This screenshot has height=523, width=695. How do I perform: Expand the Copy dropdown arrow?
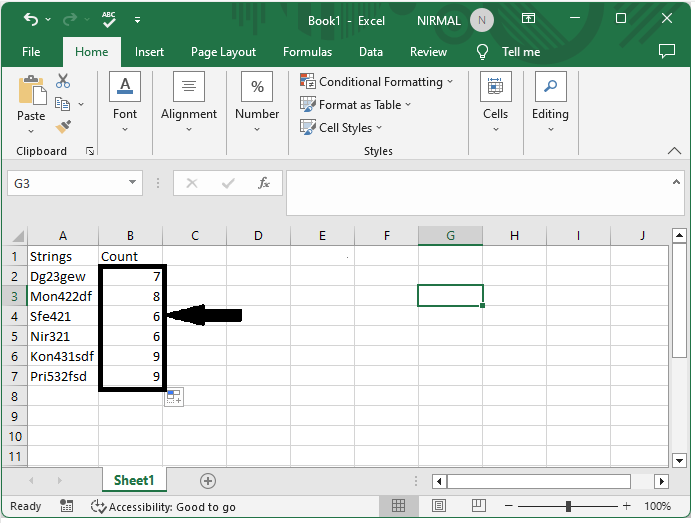pyautogui.click(x=81, y=105)
